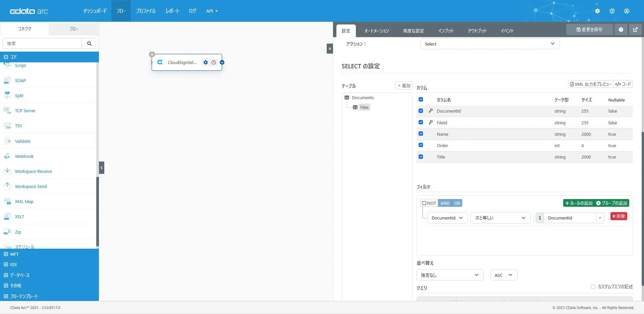Expand the フローテンプレート category

click(x=49, y=296)
